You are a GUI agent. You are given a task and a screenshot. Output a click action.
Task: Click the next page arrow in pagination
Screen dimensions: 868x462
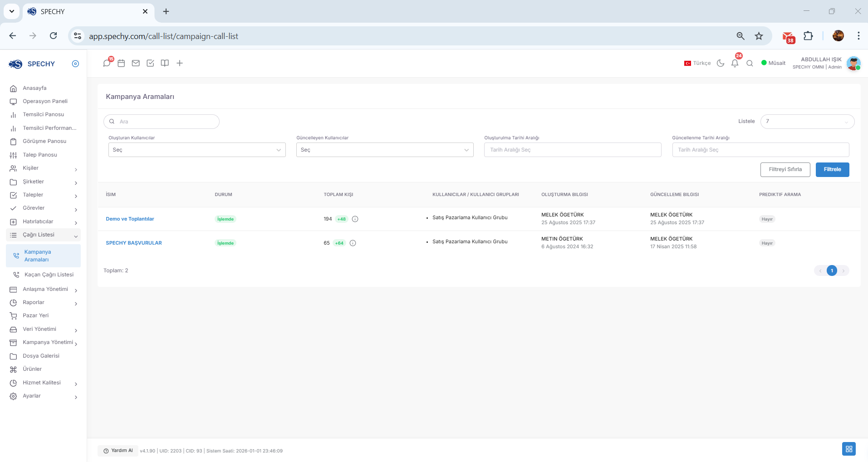(x=843, y=270)
